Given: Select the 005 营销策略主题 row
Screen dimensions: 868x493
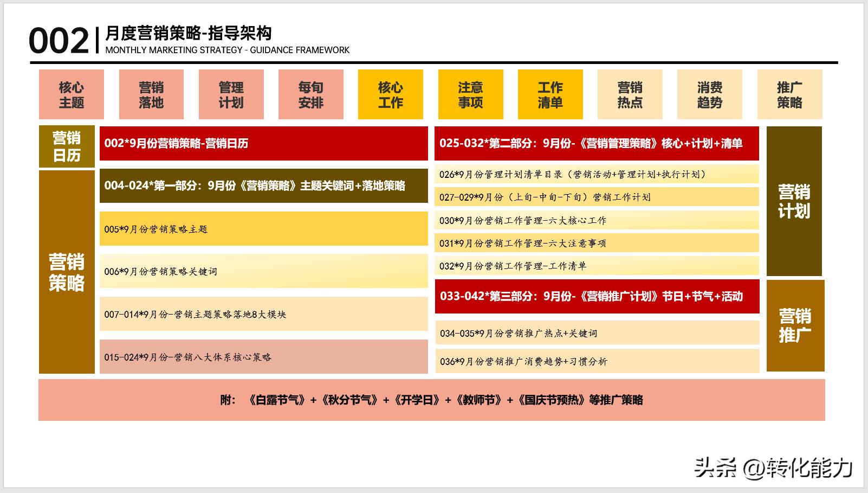Looking at the screenshot, I should (x=263, y=229).
